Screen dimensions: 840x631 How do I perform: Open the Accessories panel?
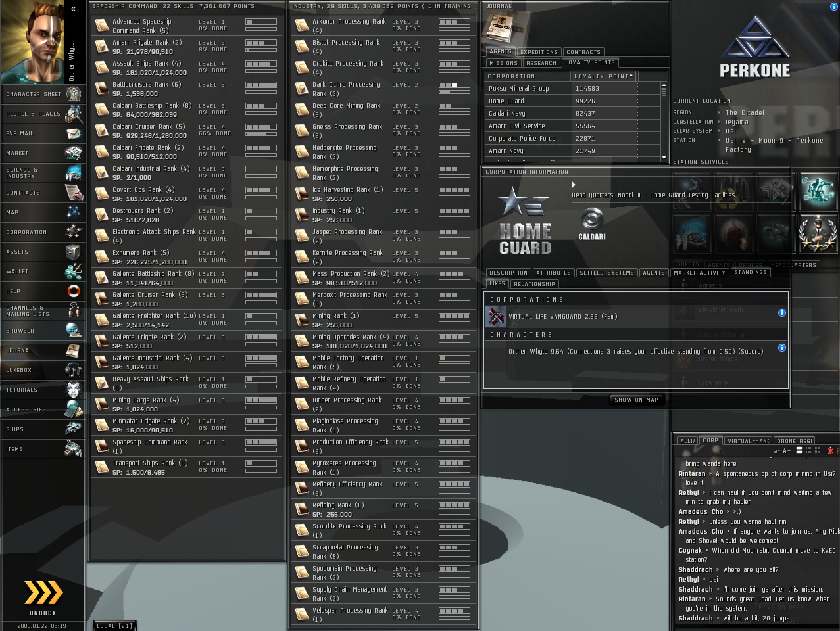43,409
